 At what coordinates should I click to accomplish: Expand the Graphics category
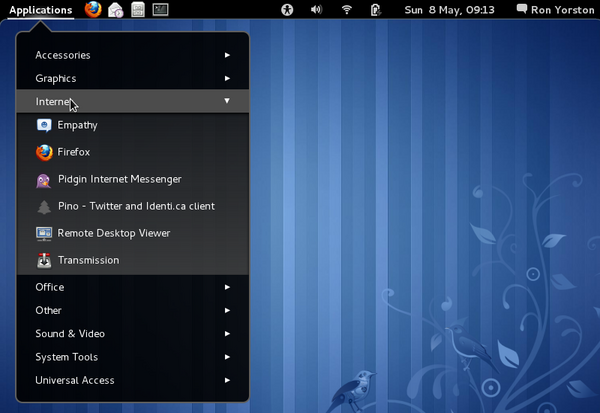point(133,78)
